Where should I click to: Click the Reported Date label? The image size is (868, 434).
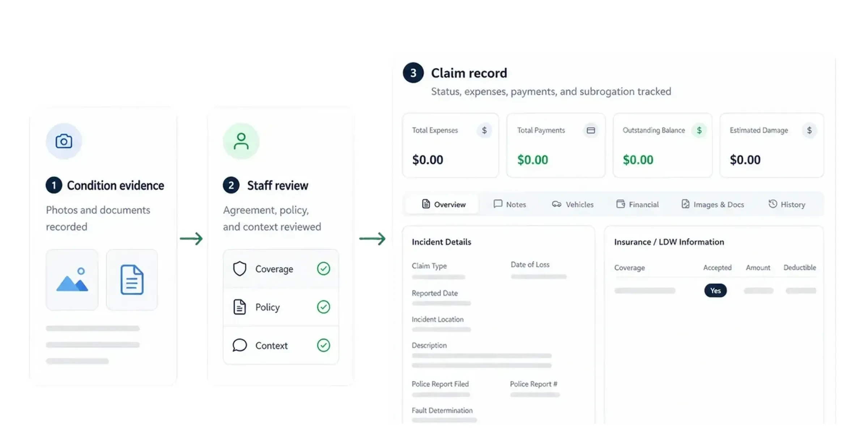[434, 293]
